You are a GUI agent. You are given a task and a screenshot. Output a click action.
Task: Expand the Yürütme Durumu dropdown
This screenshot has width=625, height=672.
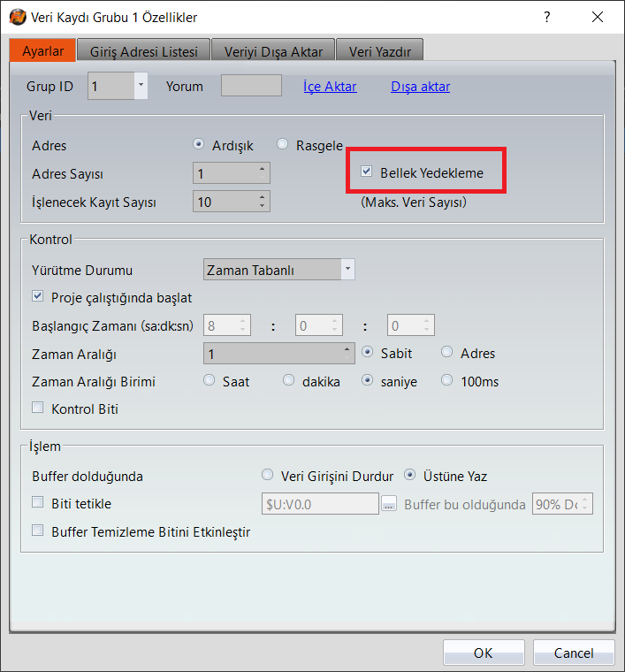(347, 270)
